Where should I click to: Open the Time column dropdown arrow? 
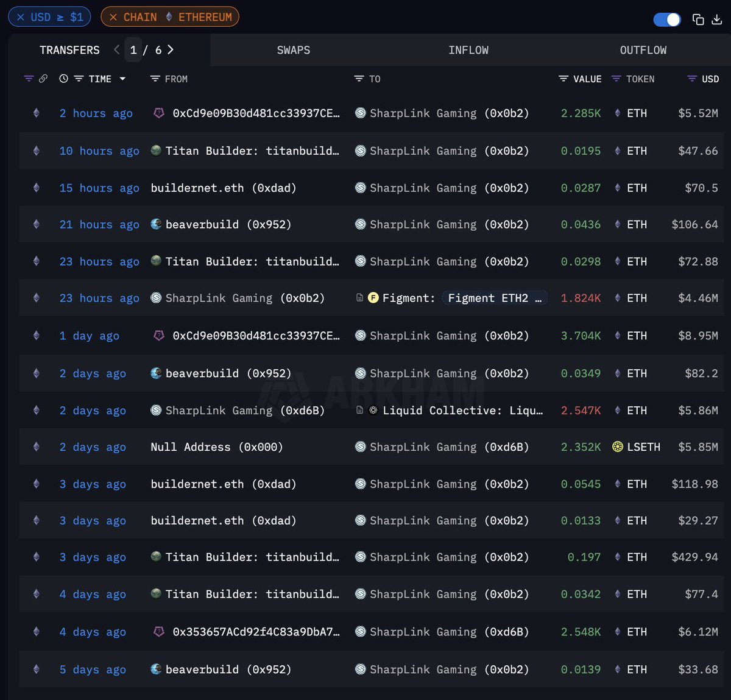click(x=122, y=79)
